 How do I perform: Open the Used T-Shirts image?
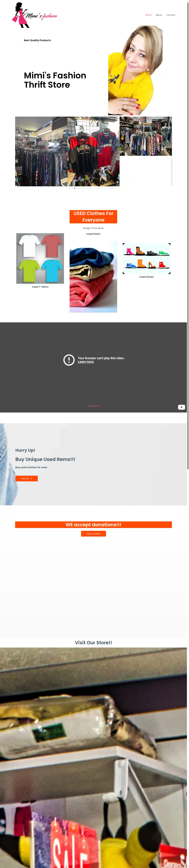[x=40, y=258]
